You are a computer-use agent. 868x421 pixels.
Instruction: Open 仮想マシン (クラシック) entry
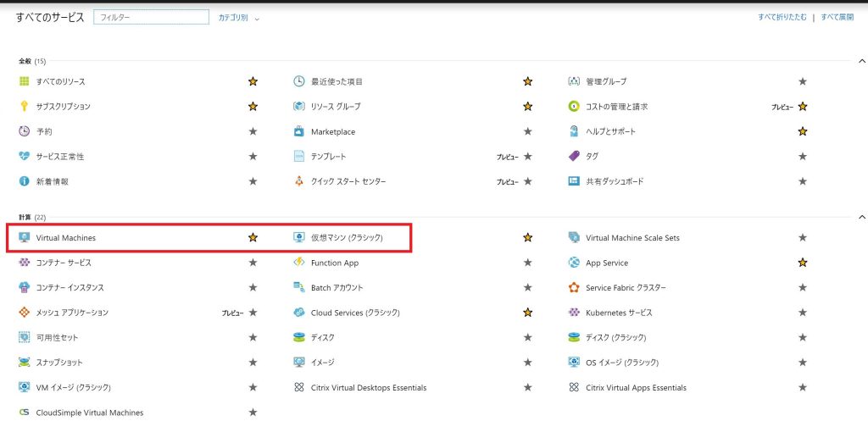tap(347, 237)
